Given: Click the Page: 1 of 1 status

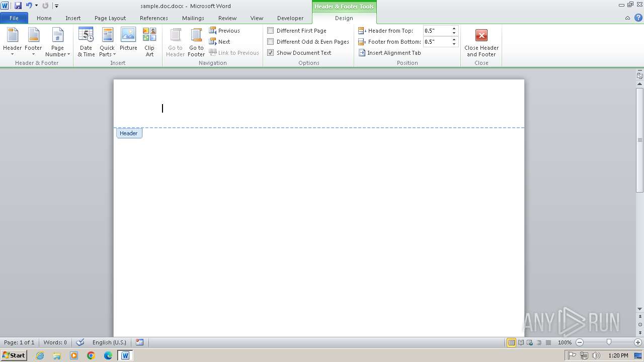Looking at the screenshot, I should [x=19, y=342].
